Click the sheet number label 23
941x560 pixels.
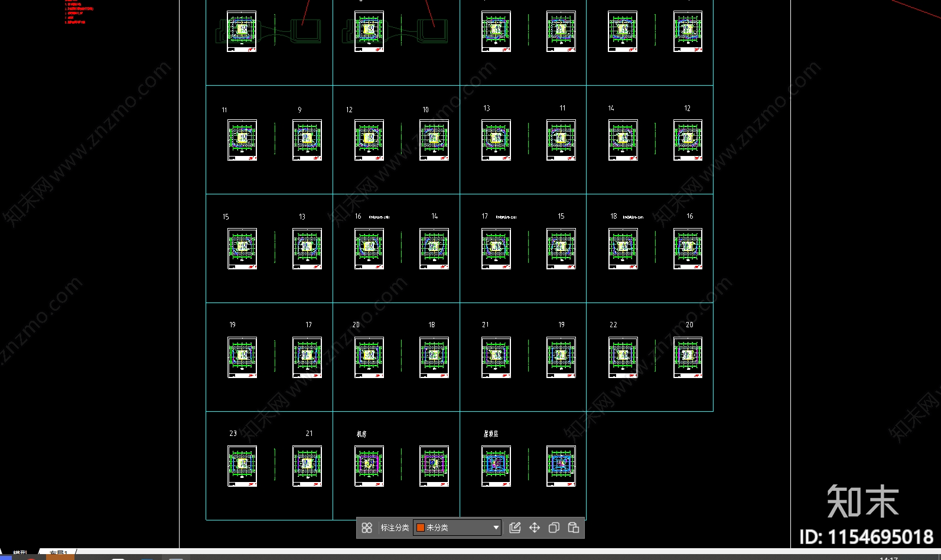[x=233, y=434]
